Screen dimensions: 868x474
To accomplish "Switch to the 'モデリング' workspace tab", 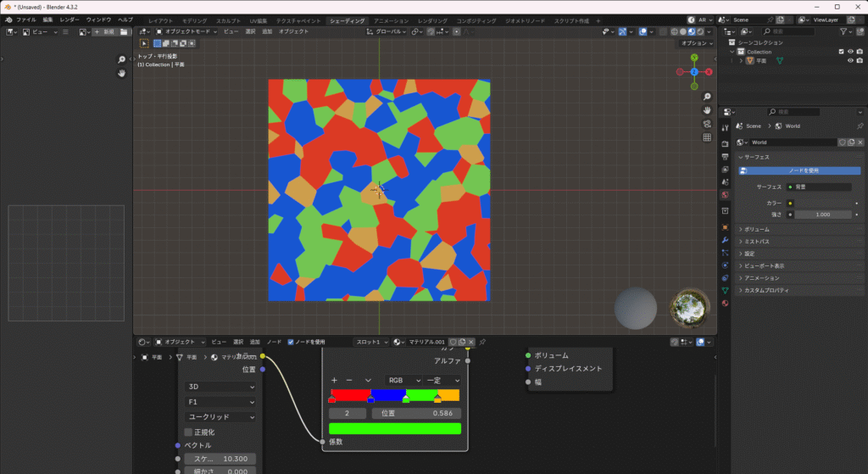I will point(194,21).
